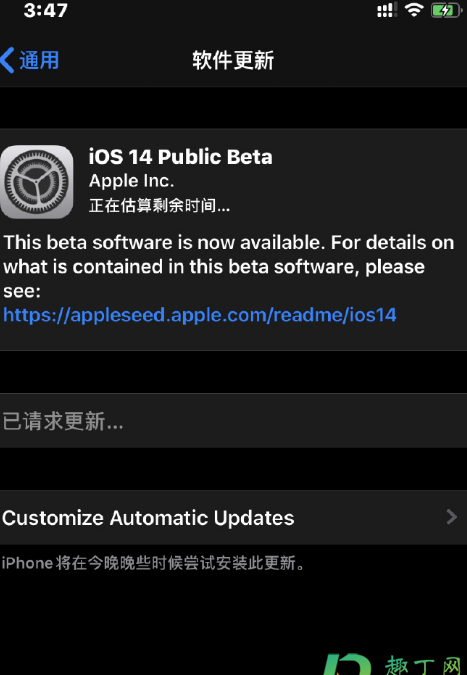
Task: Tap the cellular signal bars icon
Action: click(387, 10)
